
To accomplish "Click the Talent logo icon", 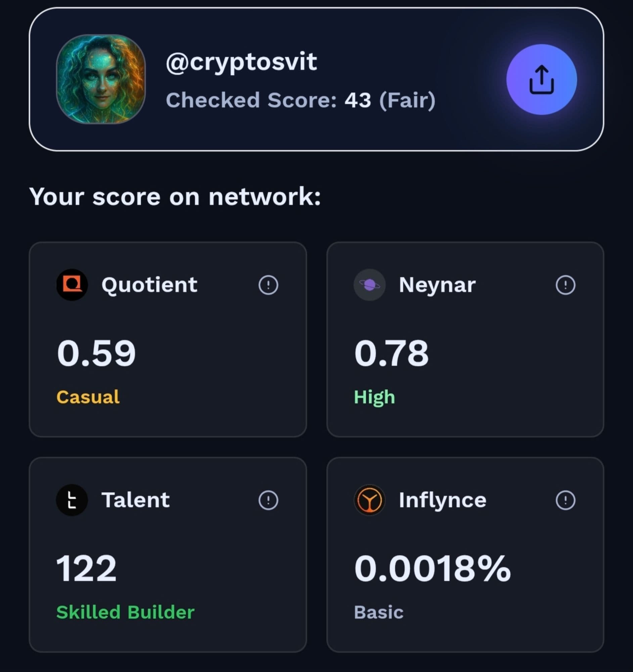I will (x=72, y=500).
